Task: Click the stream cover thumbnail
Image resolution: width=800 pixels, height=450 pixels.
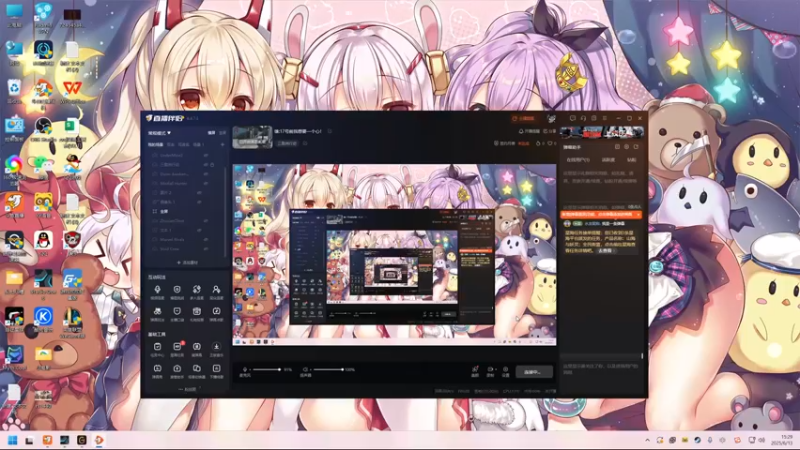Action: pos(253,137)
